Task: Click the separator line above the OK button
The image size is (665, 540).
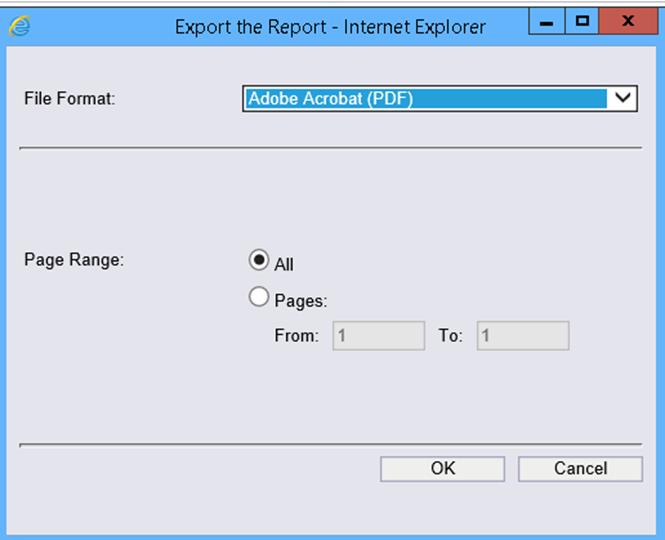Action: (330, 443)
